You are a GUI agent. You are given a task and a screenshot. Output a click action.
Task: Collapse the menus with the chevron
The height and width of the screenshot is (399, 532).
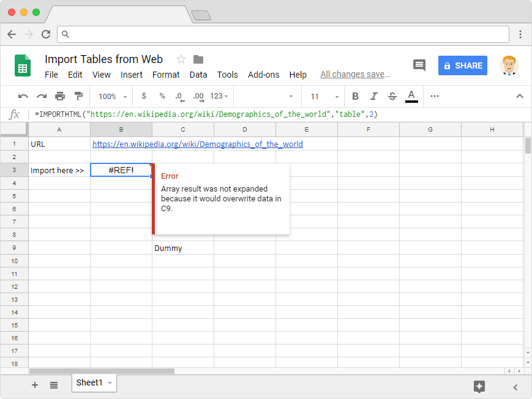tap(519, 96)
